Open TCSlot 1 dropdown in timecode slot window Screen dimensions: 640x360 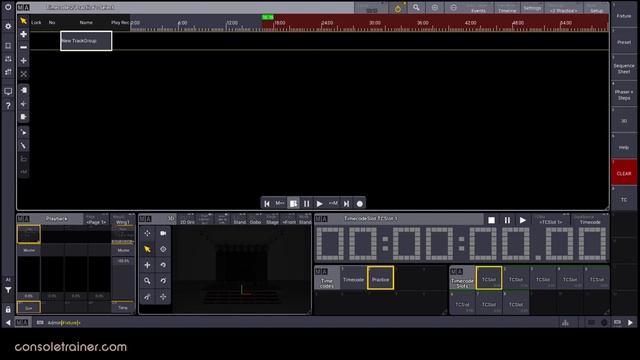click(550, 220)
